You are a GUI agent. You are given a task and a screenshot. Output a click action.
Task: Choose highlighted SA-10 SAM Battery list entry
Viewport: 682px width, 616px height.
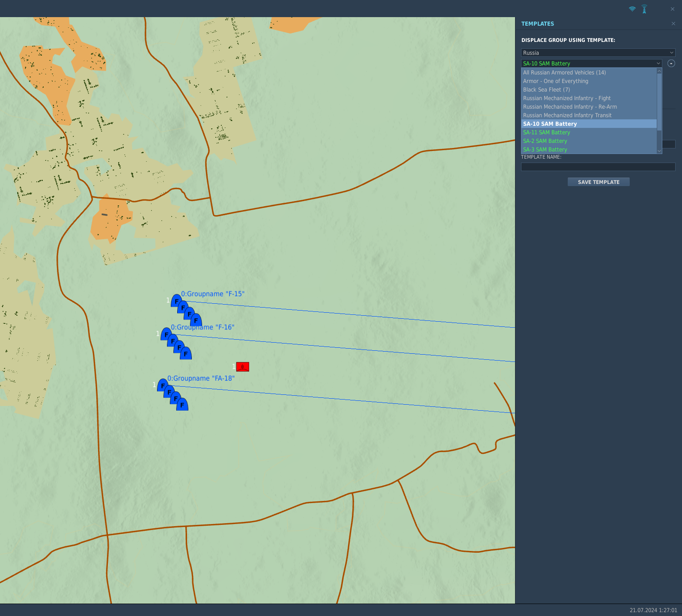[x=589, y=124]
